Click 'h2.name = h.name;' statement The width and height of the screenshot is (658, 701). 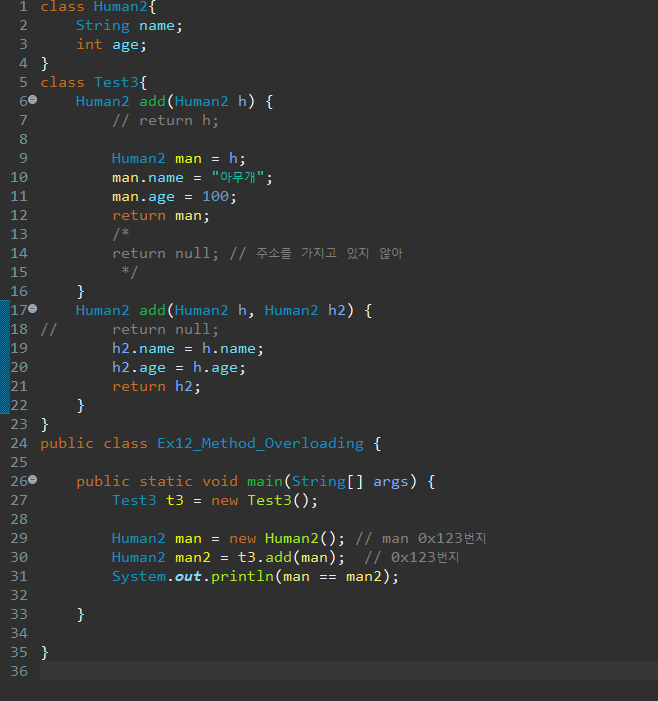(188, 348)
